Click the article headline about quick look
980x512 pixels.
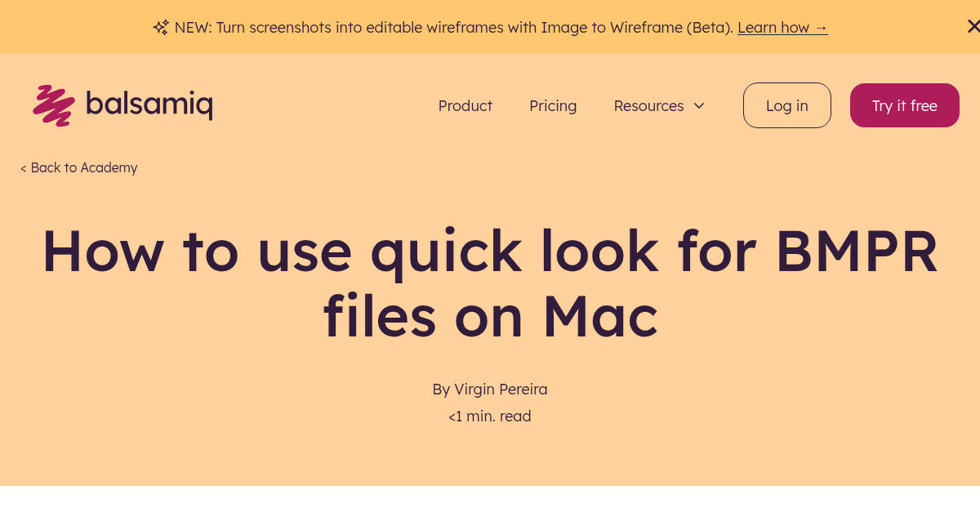click(490, 283)
